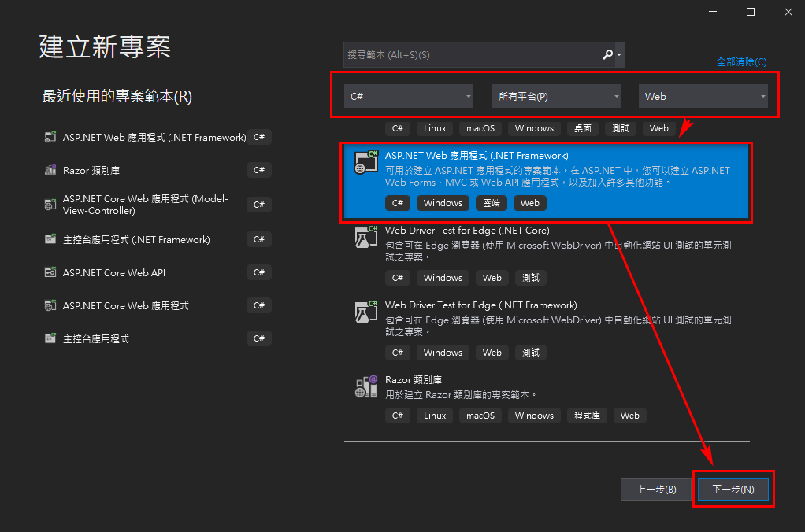Image resolution: width=805 pixels, height=532 pixels.
Task: Click the search magnifier icon
Action: [x=608, y=54]
